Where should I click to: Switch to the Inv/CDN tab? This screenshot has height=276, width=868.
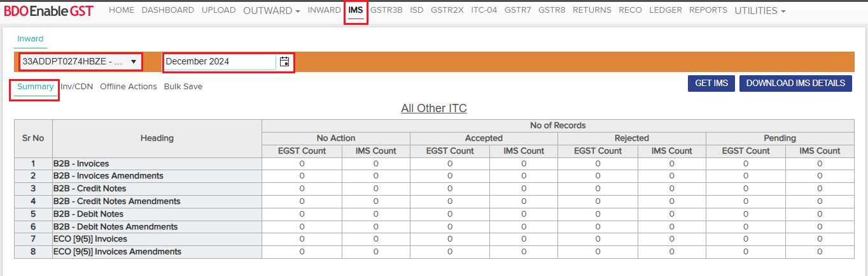pos(76,87)
